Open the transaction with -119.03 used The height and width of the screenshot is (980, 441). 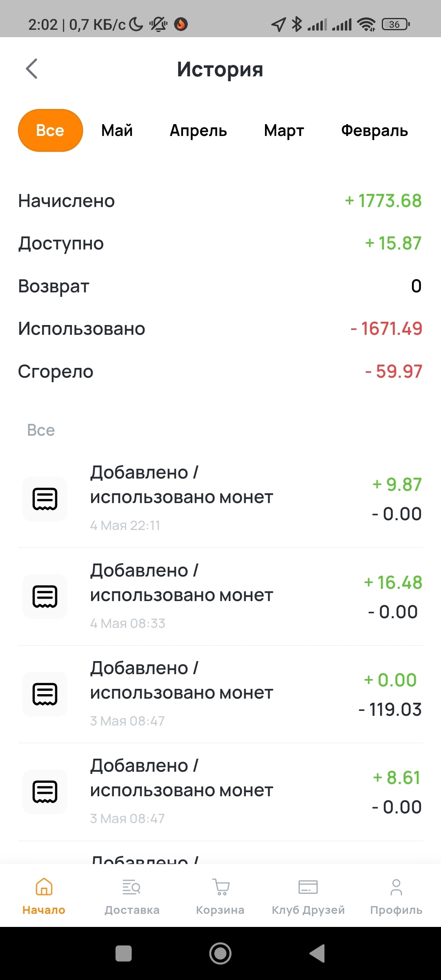tap(220, 694)
